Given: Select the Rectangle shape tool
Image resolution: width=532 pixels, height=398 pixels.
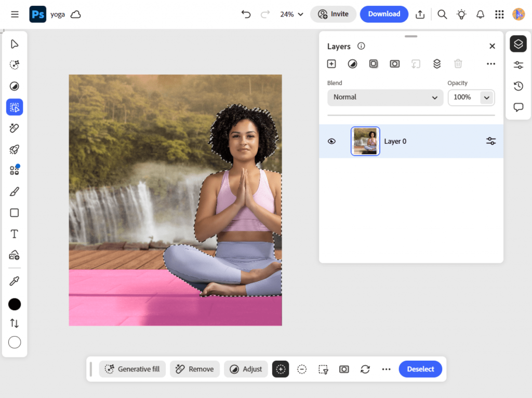Looking at the screenshot, I should (x=15, y=213).
